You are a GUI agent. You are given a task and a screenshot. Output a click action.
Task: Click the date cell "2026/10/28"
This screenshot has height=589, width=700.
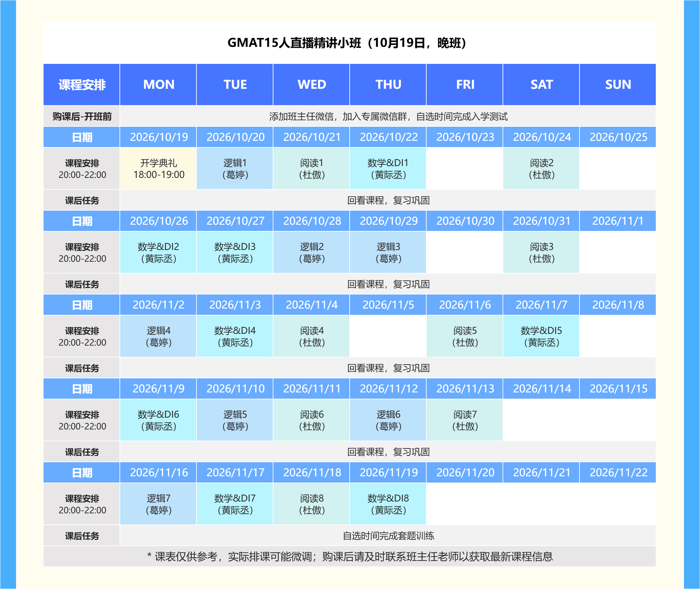(311, 221)
